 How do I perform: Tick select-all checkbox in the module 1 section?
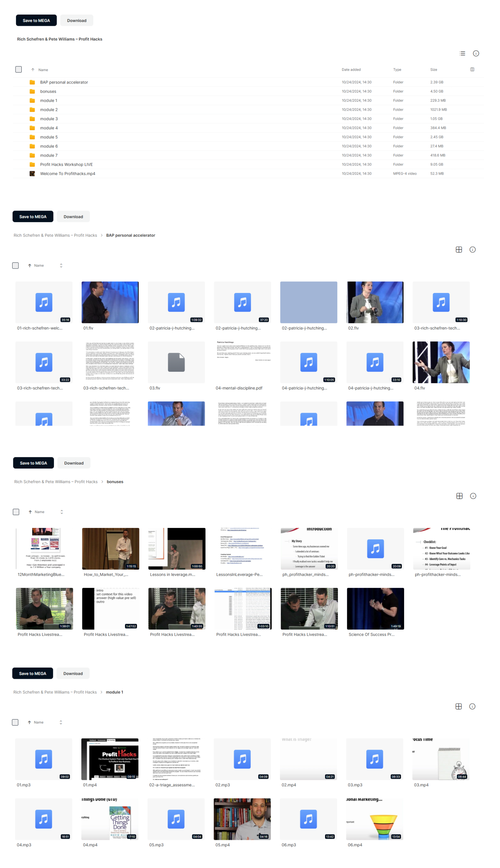pos(15,722)
